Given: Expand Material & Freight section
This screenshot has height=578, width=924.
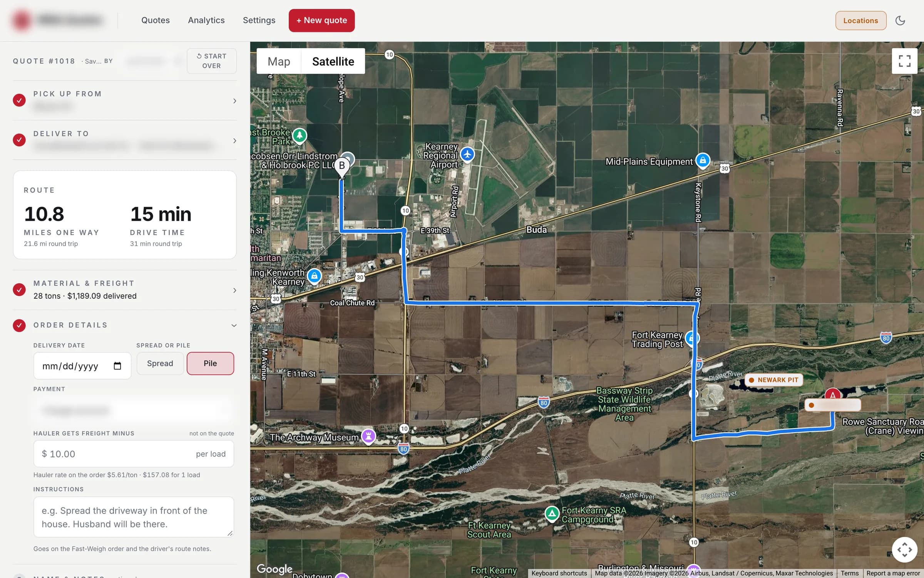Looking at the screenshot, I should [x=124, y=290].
